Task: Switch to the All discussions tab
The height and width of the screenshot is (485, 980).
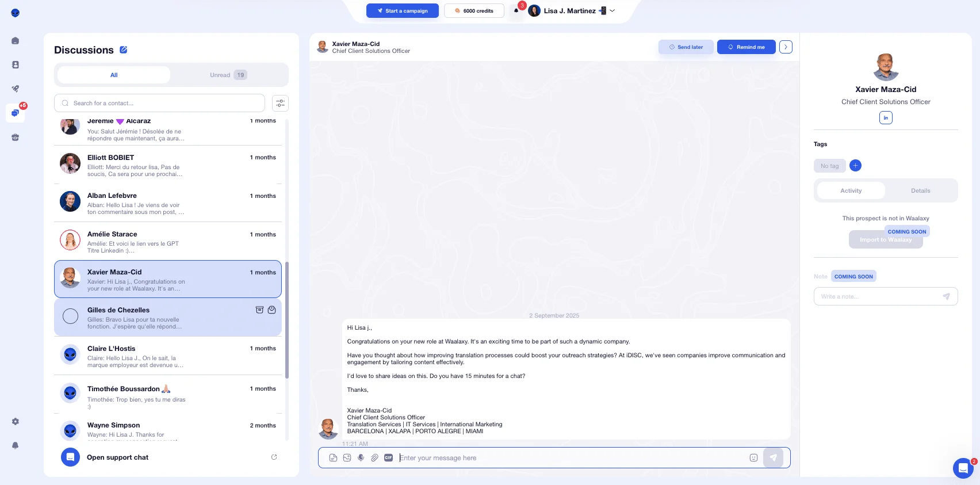Action: 114,75
